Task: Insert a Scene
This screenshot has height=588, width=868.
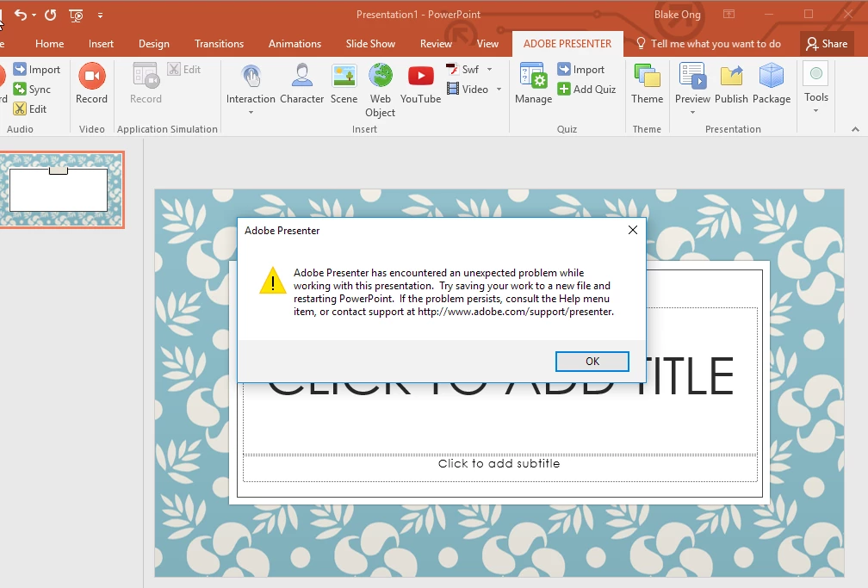Action: (x=344, y=84)
